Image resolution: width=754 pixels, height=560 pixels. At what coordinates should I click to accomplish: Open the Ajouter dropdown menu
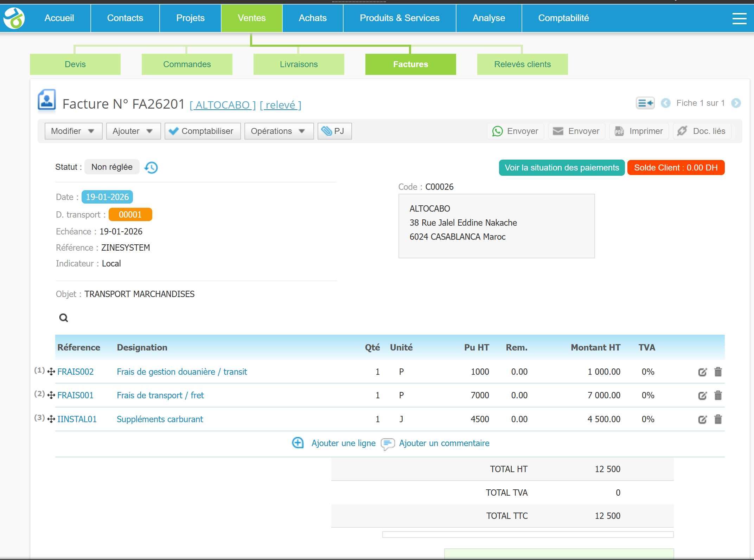click(133, 131)
